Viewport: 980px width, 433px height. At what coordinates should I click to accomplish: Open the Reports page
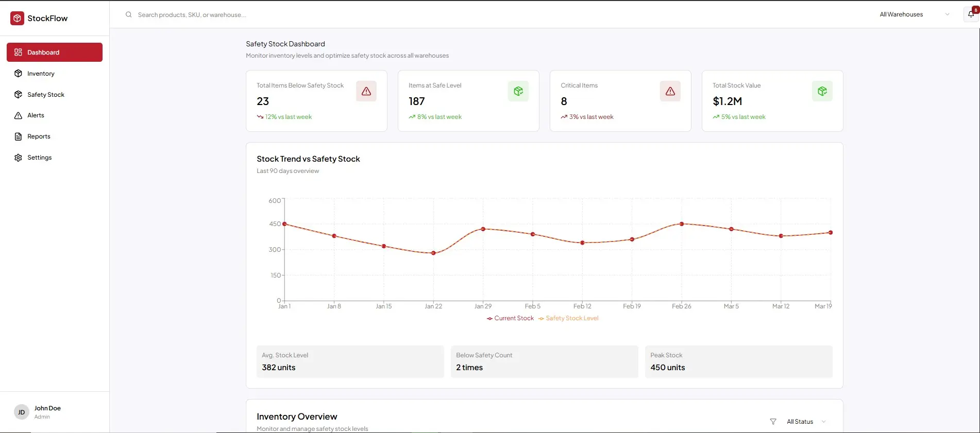[39, 136]
